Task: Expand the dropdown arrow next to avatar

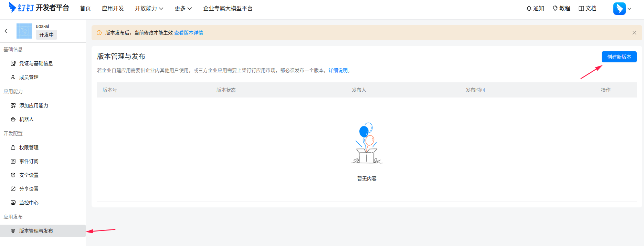Action: pyautogui.click(x=629, y=9)
